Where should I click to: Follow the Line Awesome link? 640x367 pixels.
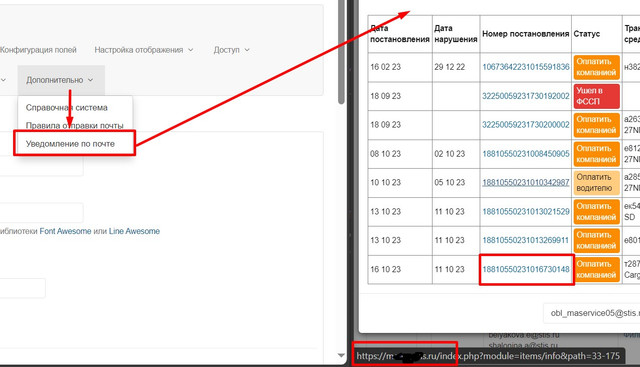[x=134, y=231]
